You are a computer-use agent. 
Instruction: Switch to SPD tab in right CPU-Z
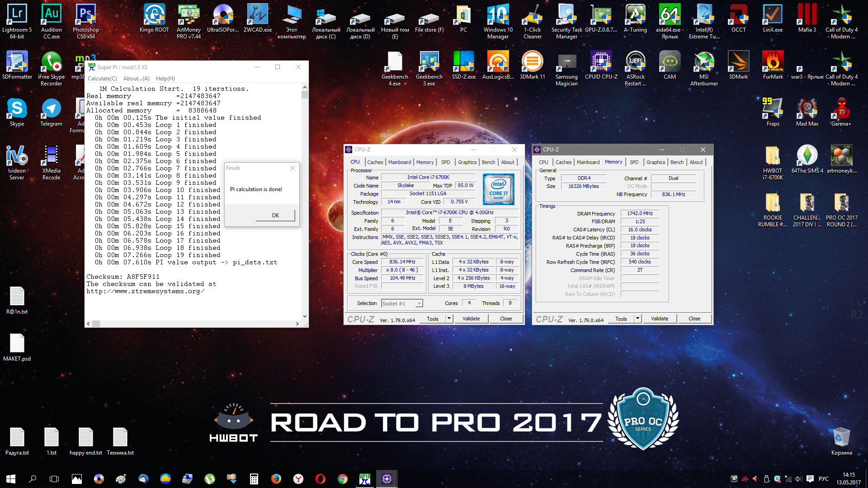click(x=634, y=162)
